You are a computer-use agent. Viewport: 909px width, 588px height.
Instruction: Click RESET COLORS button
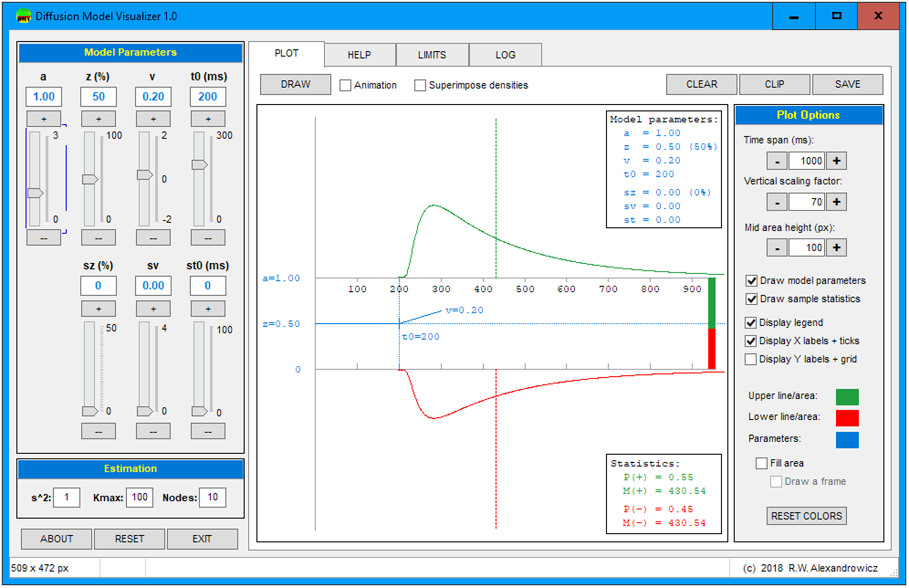(806, 516)
